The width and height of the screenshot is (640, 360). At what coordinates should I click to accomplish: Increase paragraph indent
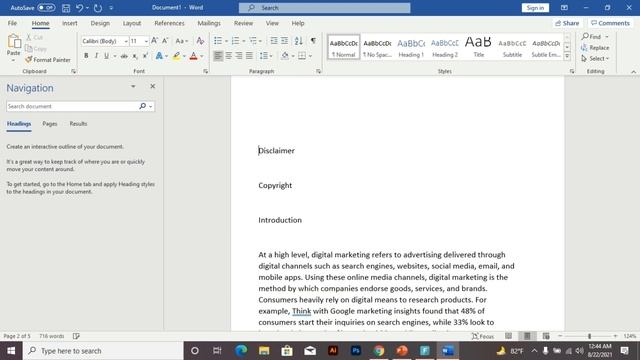(x=284, y=41)
